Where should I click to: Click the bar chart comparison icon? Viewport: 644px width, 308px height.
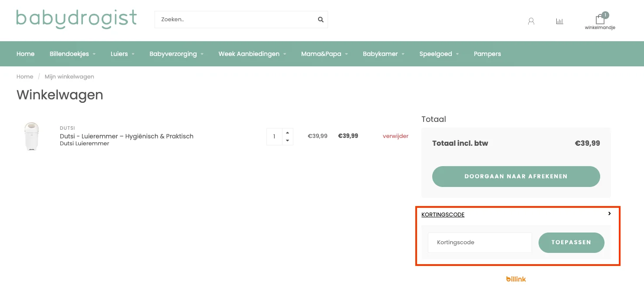click(559, 20)
